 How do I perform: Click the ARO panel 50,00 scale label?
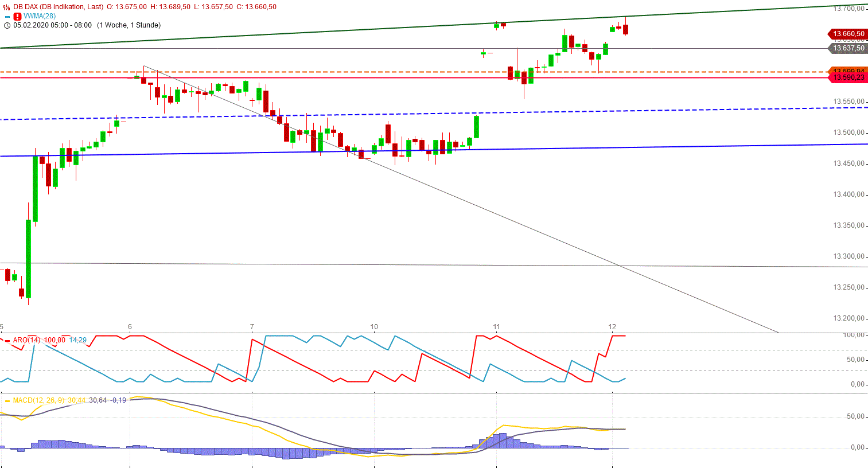(x=855, y=360)
